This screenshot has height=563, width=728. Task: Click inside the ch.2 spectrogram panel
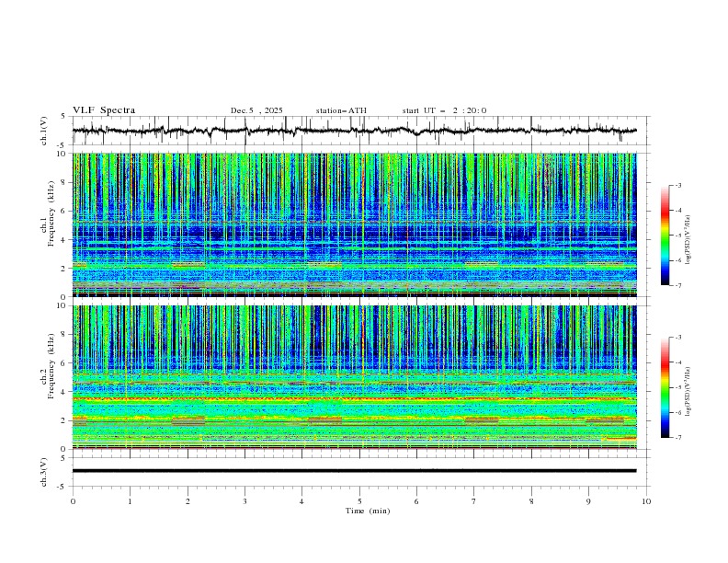tap(358, 376)
